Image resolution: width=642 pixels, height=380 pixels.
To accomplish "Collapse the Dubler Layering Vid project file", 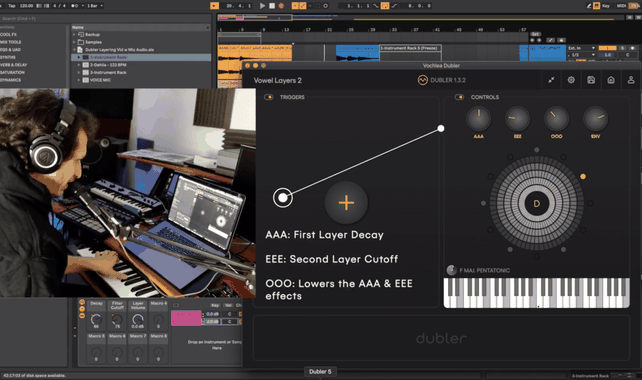I will click(74, 50).
